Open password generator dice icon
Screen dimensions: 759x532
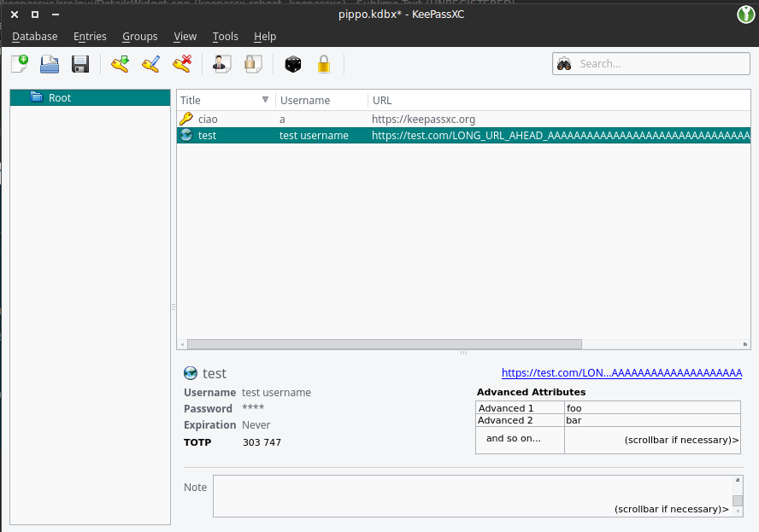[x=293, y=64]
